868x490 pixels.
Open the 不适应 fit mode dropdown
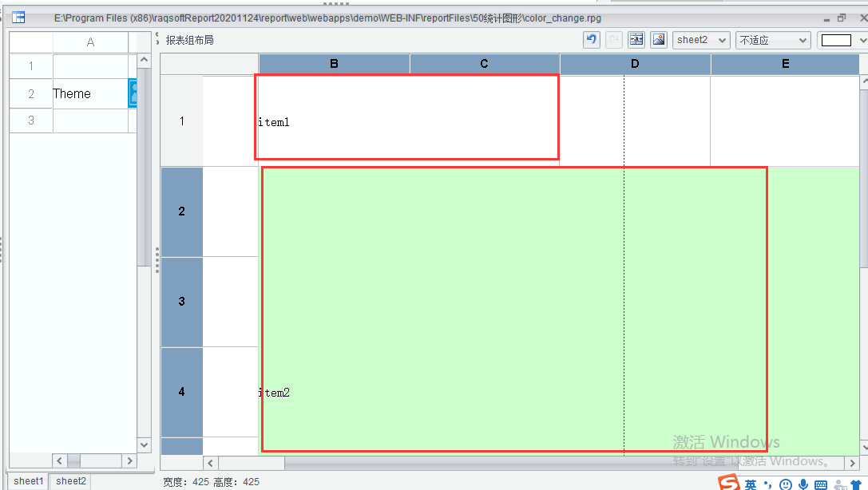(773, 40)
